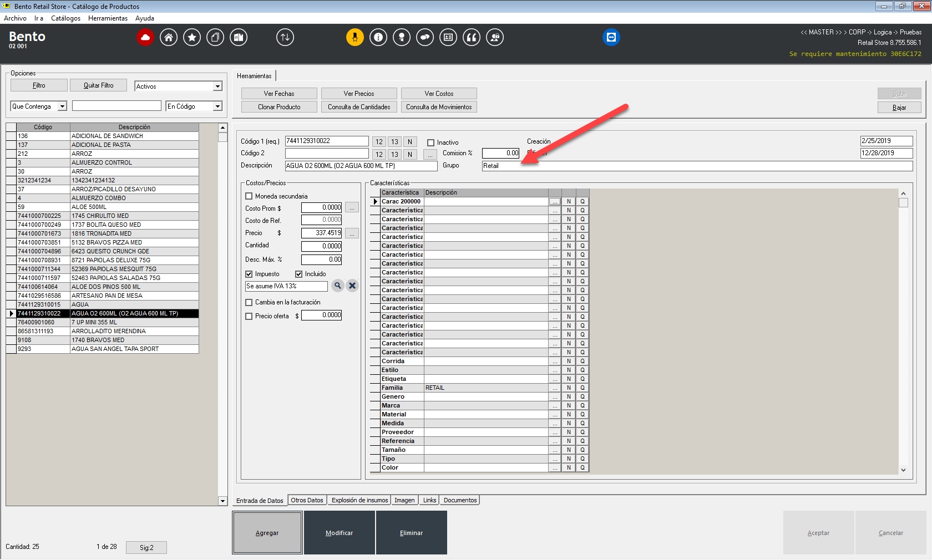The height and width of the screenshot is (560, 932).
Task: Open the En Código dropdown
Action: coord(218,106)
